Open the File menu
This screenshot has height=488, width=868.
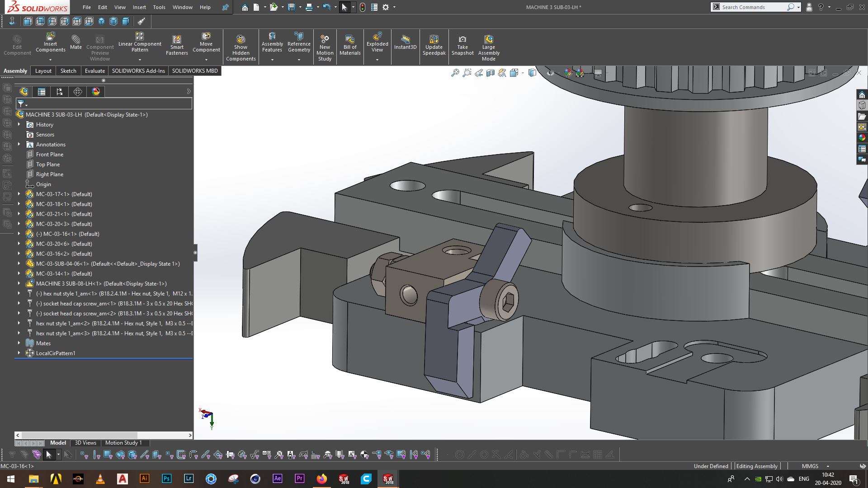tap(87, 7)
